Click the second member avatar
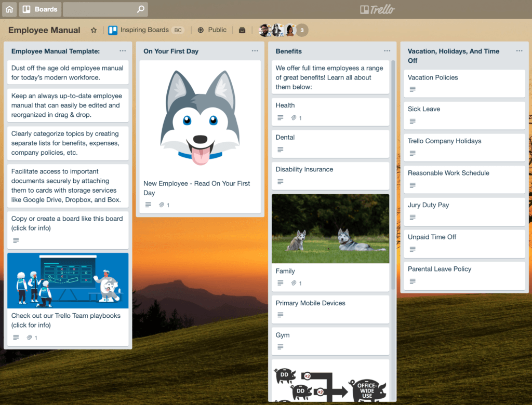The height and width of the screenshot is (405, 532). [x=277, y=30]
